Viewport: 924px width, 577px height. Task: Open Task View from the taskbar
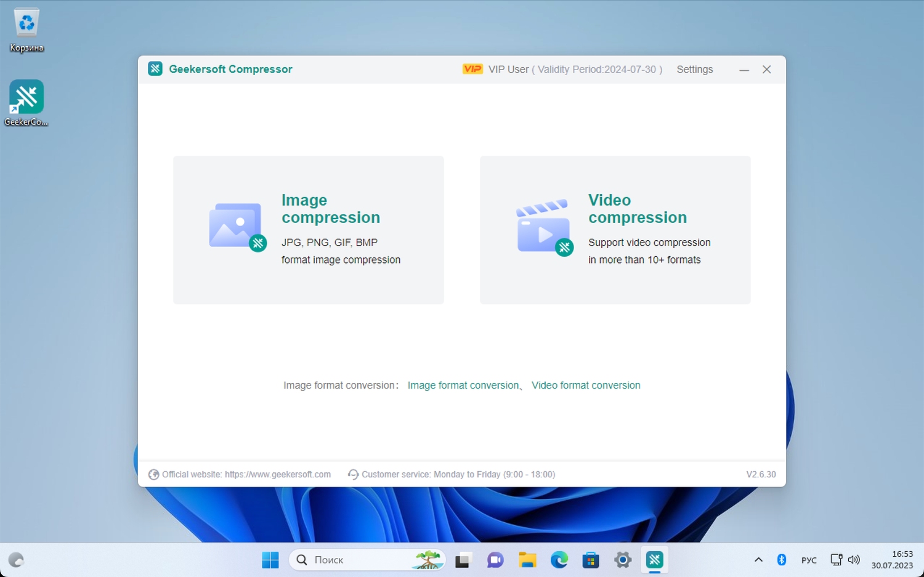pos(463,560)
